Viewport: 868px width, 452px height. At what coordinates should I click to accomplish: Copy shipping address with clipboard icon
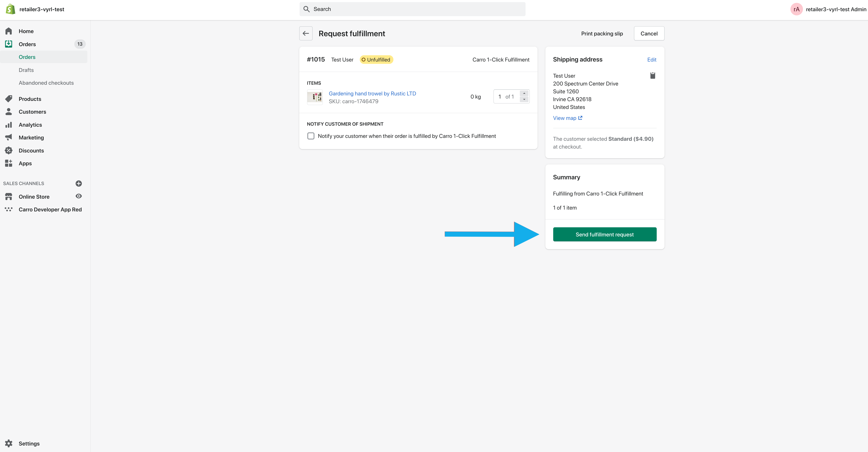(x=652, y=75)
